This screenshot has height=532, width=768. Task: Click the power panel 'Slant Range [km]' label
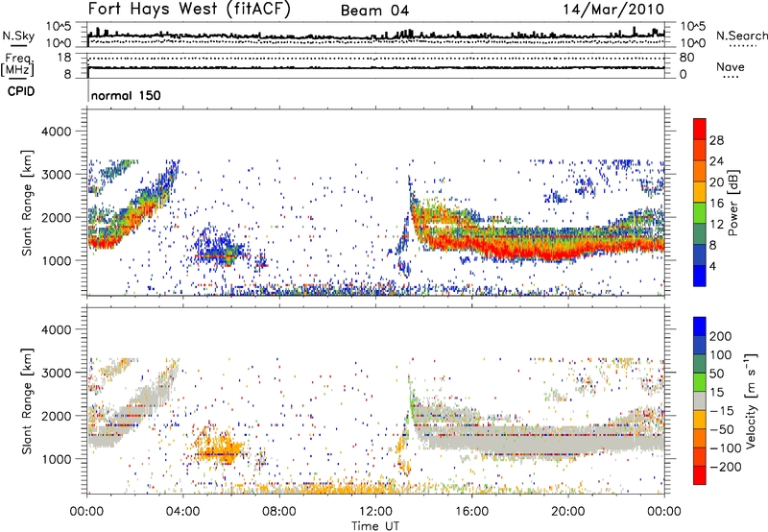pyautogui.click(x=27, y=203)
